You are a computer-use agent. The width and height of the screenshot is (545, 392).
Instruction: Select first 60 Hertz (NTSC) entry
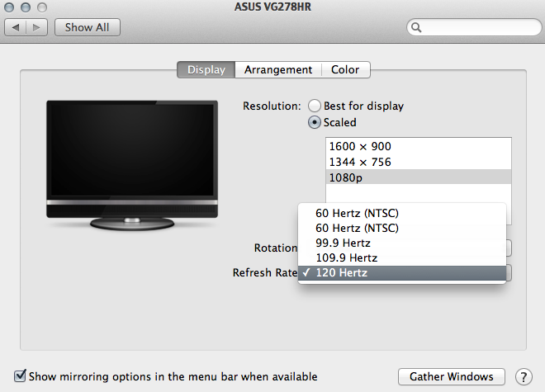coord(402,213)
